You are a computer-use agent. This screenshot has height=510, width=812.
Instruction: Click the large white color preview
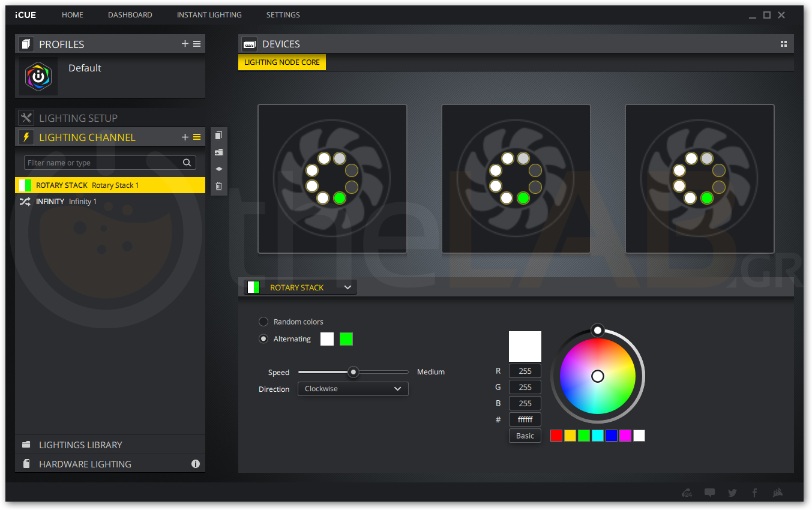[525, 346]
